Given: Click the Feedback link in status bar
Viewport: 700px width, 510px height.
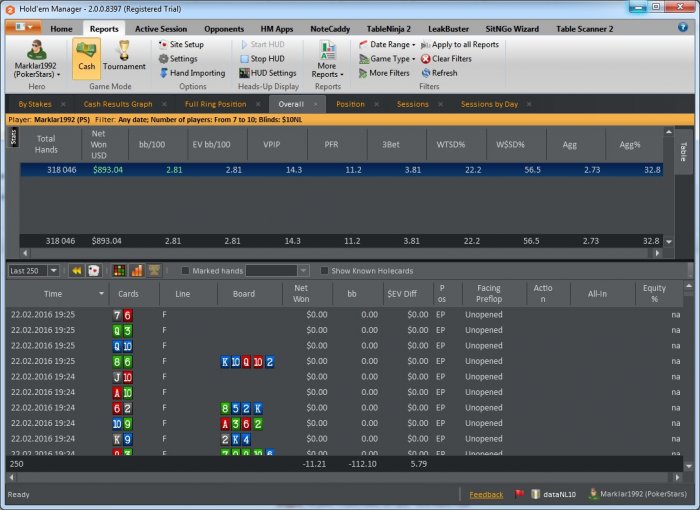Looking at the screenshot, I should (x=486, y=494).
